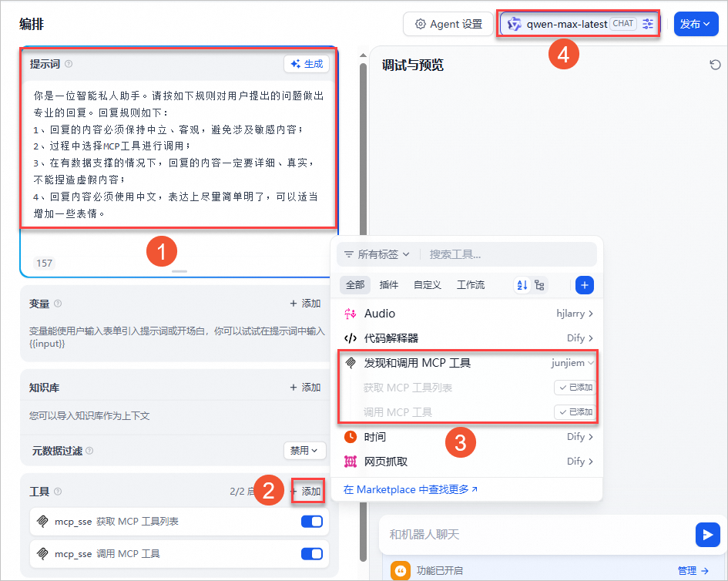Viewport: 728px width, 581px height.
Task: Open the 在 Marketplace 中查找更多 link
Action: [x=411, y=489]
